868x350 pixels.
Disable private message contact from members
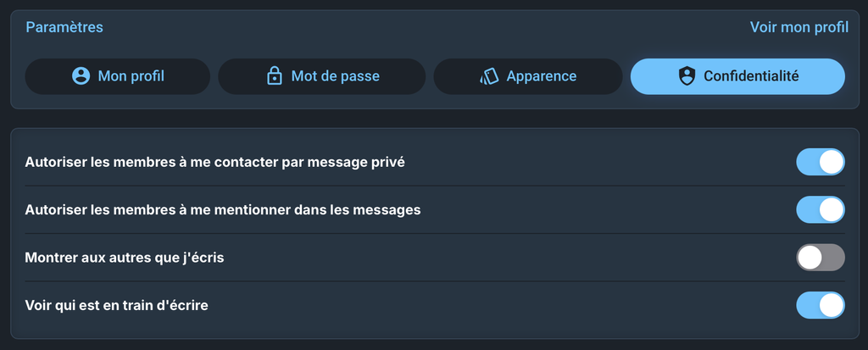[x=821, y=162]
